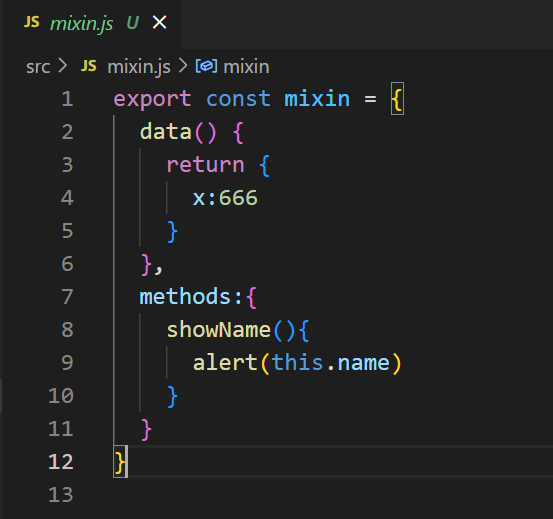Select the mixin.js tab
The height and width of the screenshot is (519, 553).
pyautogui.click(x=91, y=24)
